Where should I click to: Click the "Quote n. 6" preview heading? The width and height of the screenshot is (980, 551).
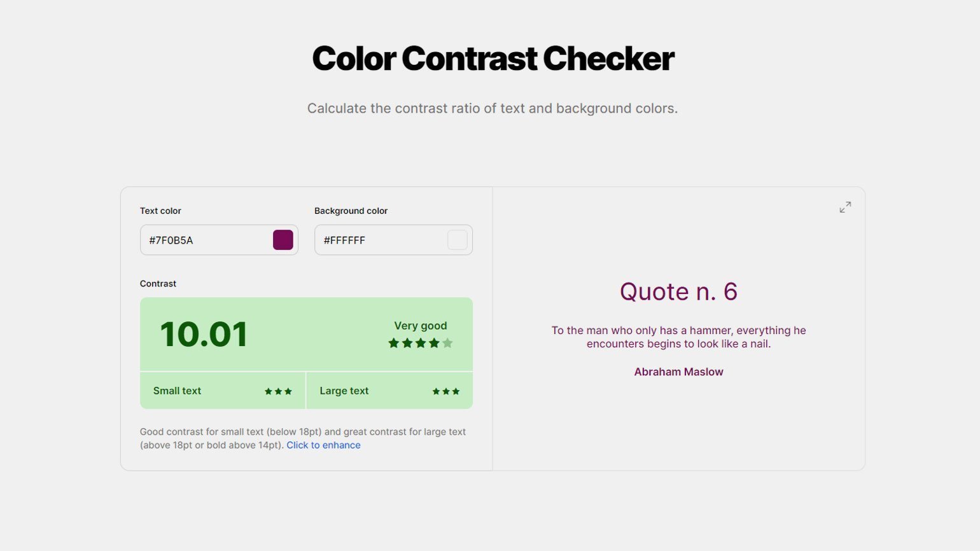coord(678,291)
